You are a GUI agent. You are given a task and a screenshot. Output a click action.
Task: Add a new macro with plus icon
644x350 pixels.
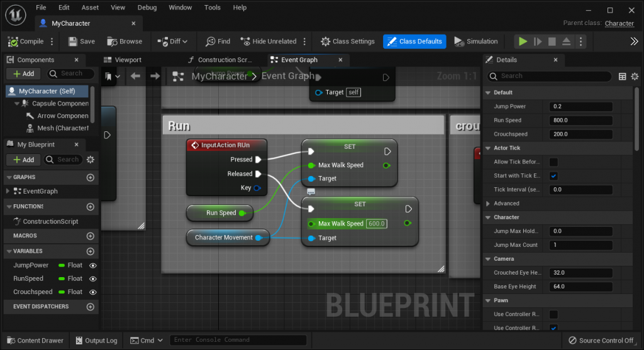click(91, 236)
